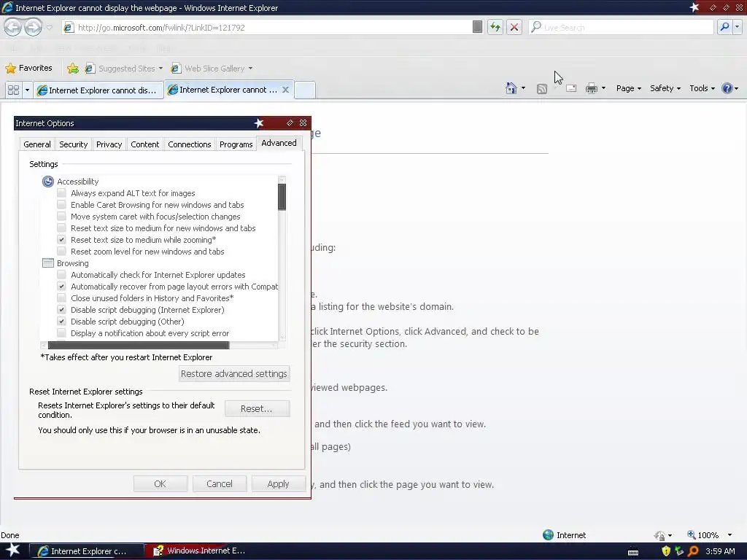
Task: Toggle Reset text size for new windows and tabs
Action: pyautogui.click(x=61, y=228)
